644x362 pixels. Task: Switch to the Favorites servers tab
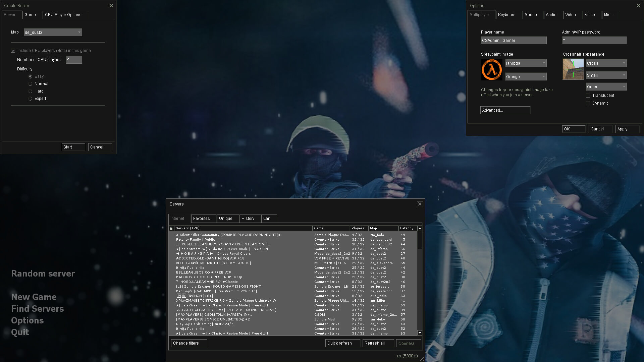pyautogui.click(x=201, y=219)
